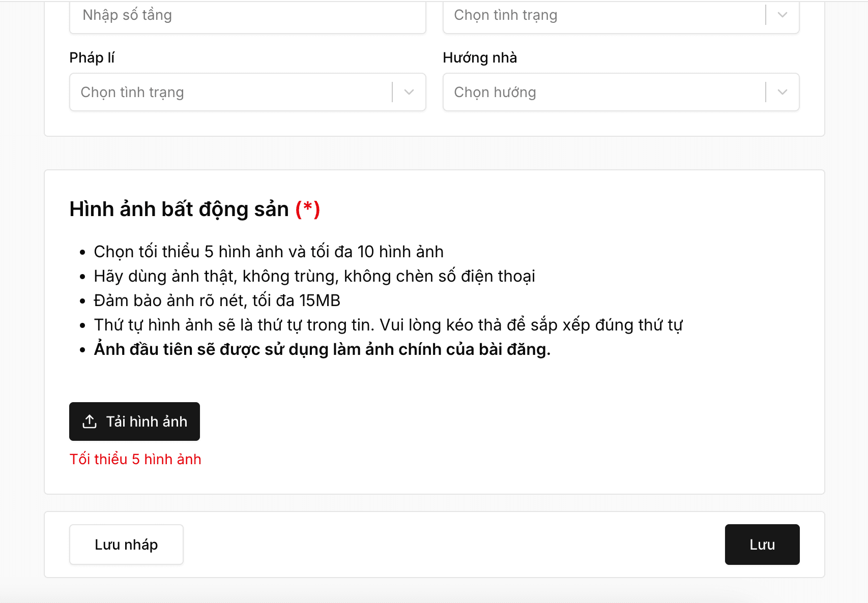
Task: Expand top-right dropdown using its chevron arrow
Action: (x=783, y=15)
